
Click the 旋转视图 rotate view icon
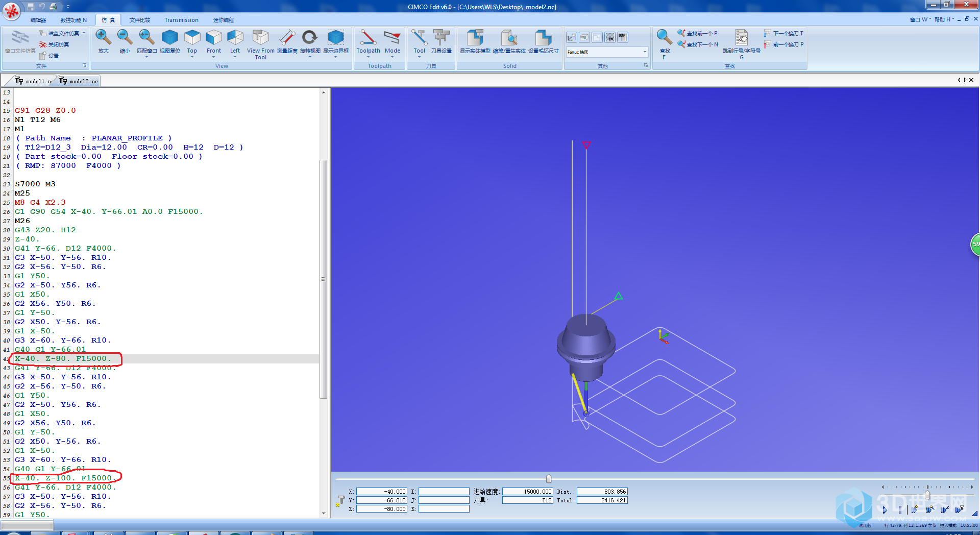[x=310, y=38]
